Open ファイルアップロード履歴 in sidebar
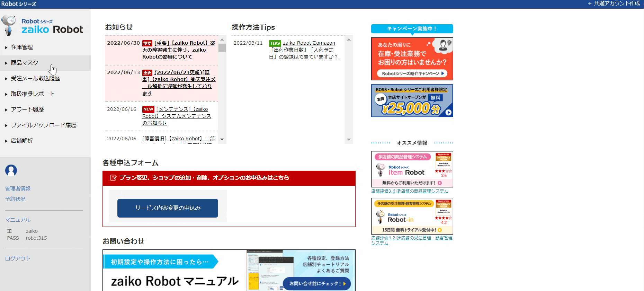The image size is (644, 291). (x=44, y=125)
